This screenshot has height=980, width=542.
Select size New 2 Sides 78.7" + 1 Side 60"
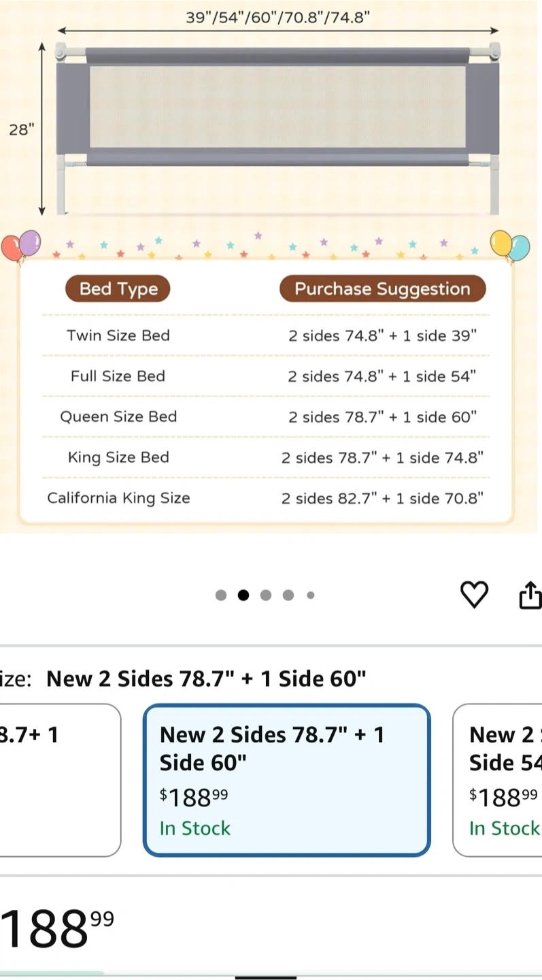click(286, 780)
